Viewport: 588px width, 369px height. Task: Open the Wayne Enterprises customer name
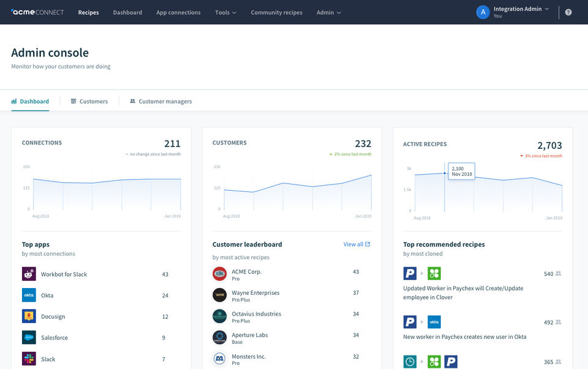255,292
